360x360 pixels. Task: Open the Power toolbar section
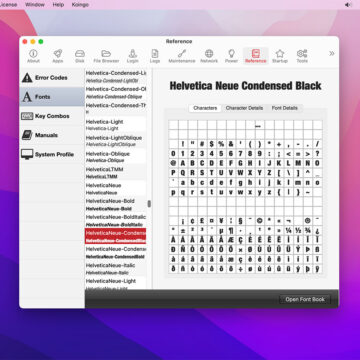click(231, 56)
